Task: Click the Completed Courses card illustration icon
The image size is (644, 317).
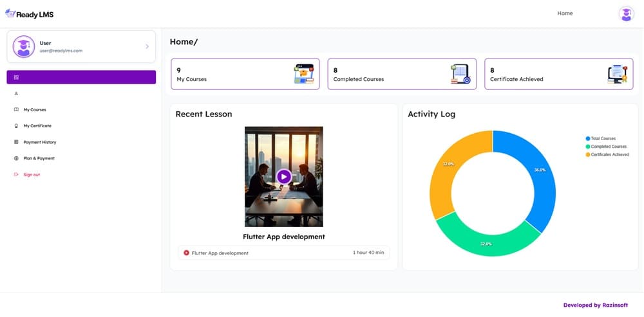Action: [x=460, y=74]
